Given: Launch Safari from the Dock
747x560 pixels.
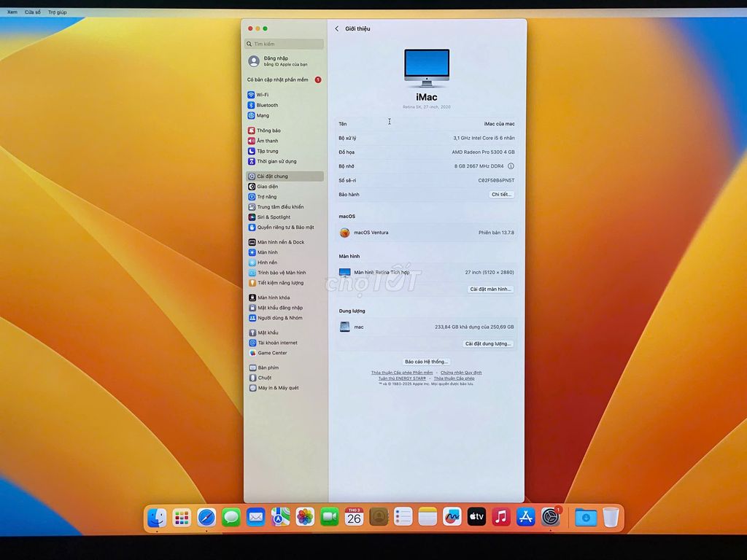Looking at the screenshot, I should [206, 518].
